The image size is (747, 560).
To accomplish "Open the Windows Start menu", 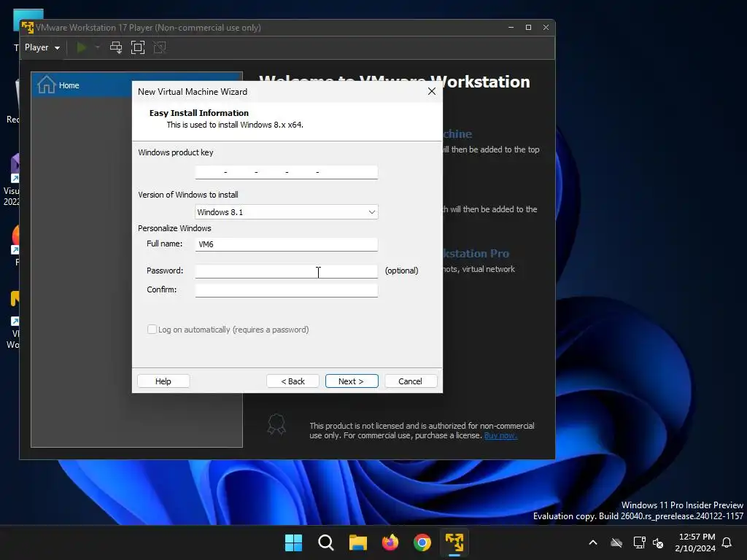I will coord(293,542).
